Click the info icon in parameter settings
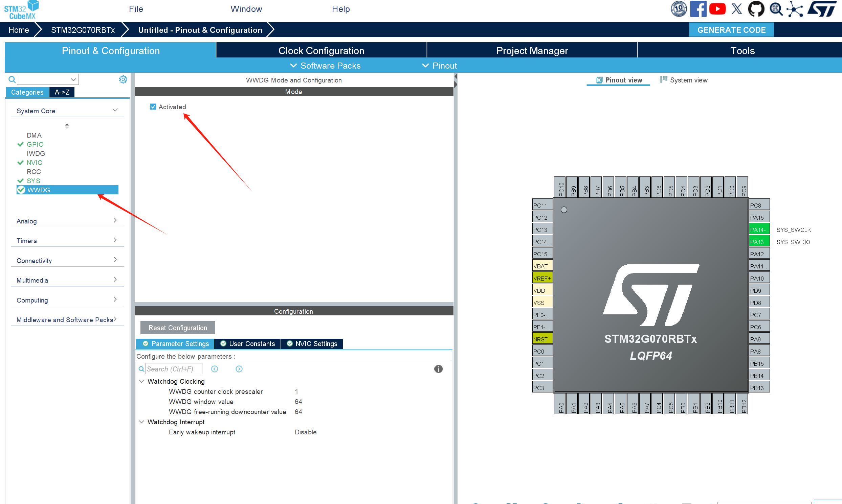 pyautogui.click(x=438, y=369)
